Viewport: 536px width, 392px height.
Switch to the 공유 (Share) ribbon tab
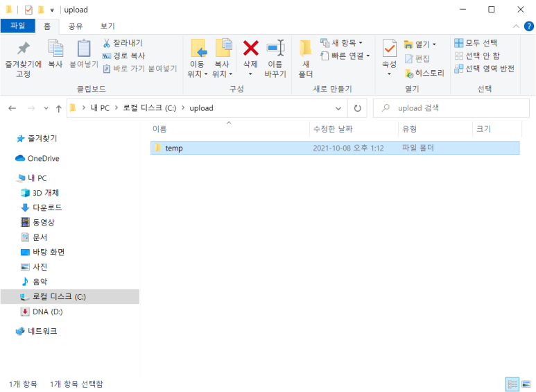[x=75, y=26]
